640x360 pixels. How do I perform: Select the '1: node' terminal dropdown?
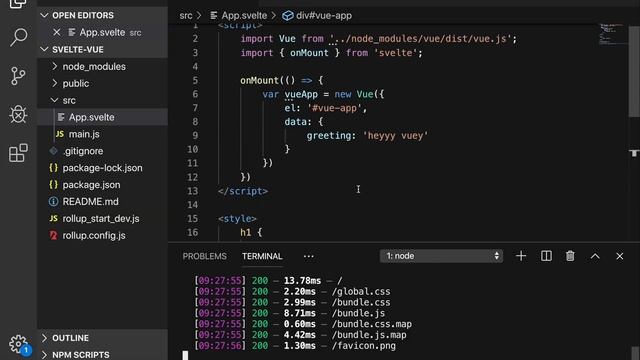click(x=441, y=256)
